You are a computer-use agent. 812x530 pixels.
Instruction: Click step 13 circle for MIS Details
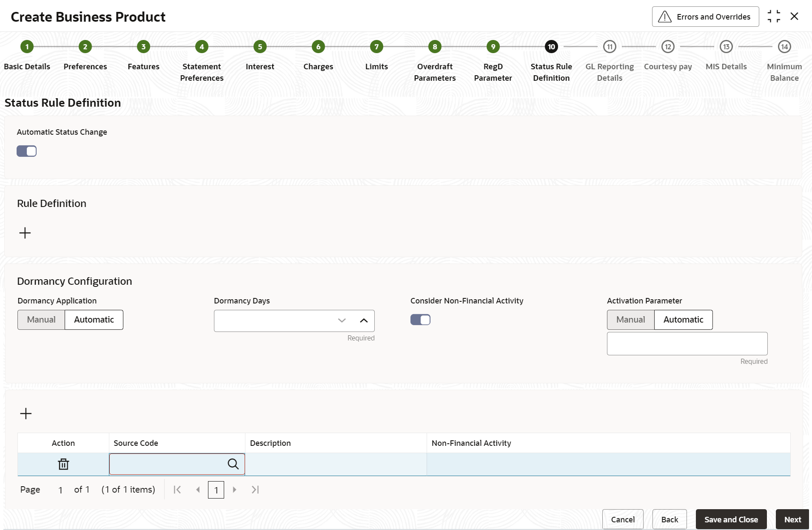point(726,47)
